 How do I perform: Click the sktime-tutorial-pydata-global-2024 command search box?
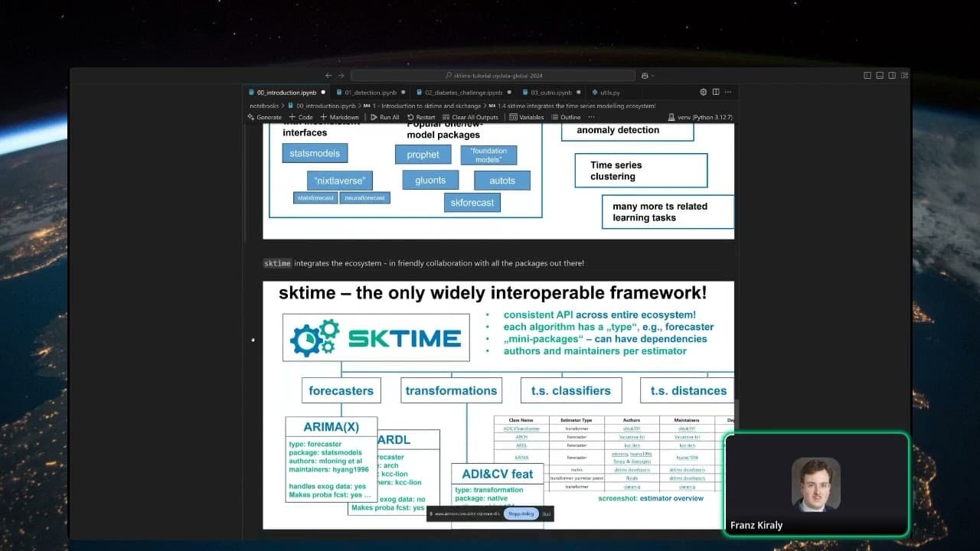coord(493,76)
